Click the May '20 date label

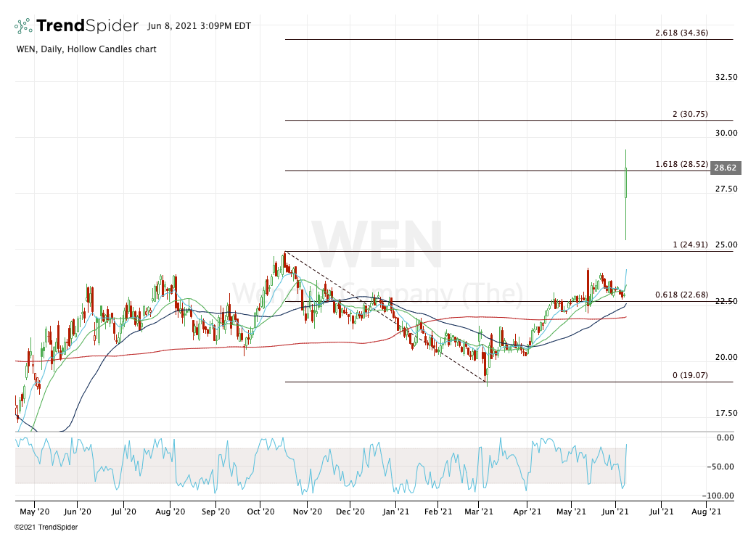(x=35, y=512)
